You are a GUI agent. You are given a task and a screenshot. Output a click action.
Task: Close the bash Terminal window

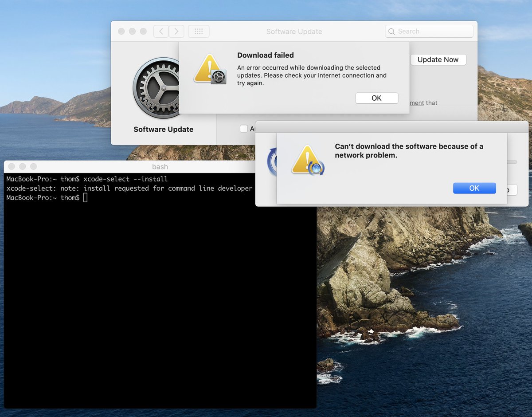point(12,167)
